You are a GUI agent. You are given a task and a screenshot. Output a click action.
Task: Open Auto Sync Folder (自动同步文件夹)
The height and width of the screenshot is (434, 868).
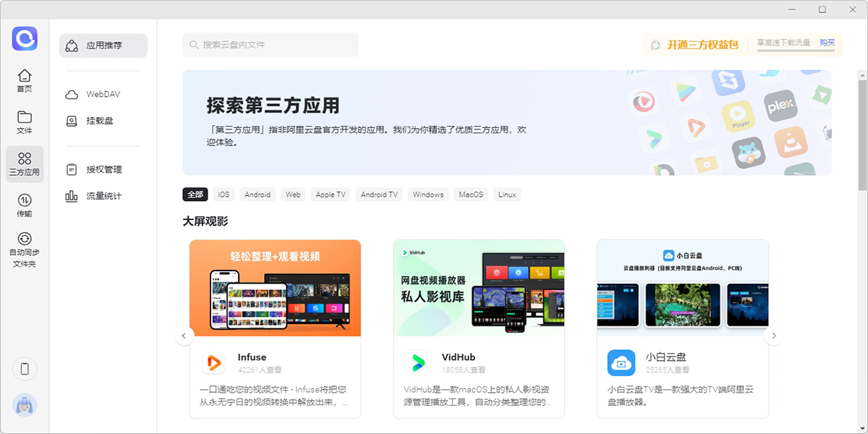tap(25, 250)
